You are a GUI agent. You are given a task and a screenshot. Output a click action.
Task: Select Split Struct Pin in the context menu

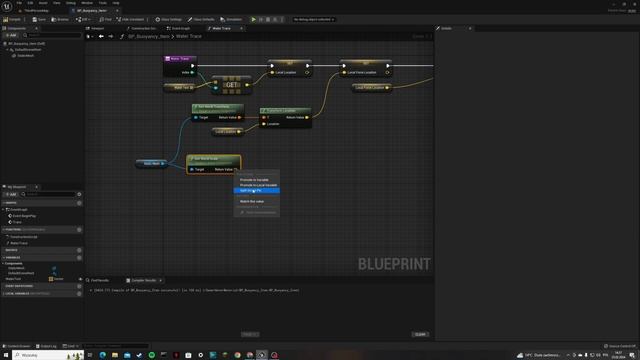pos(257,190)
